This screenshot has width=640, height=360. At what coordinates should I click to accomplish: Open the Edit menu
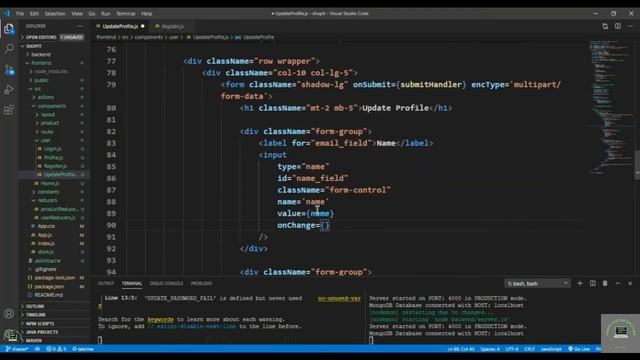pos(34,13)
